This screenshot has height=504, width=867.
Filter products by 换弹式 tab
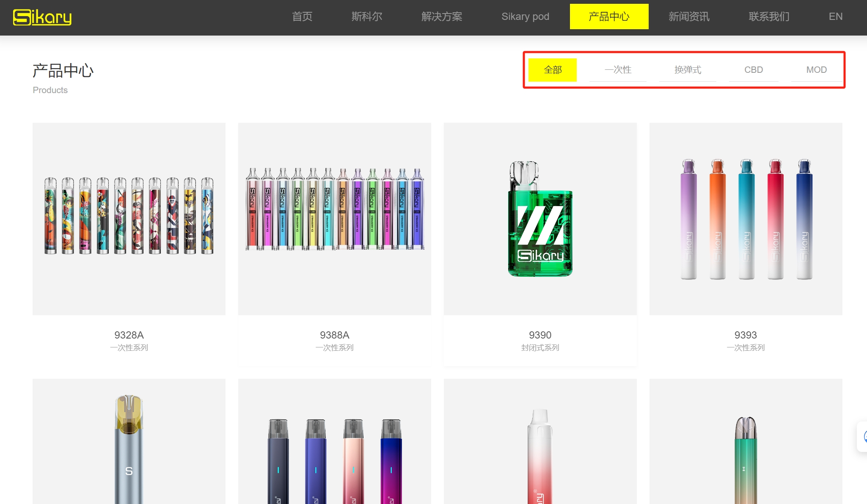coord(688,70)
